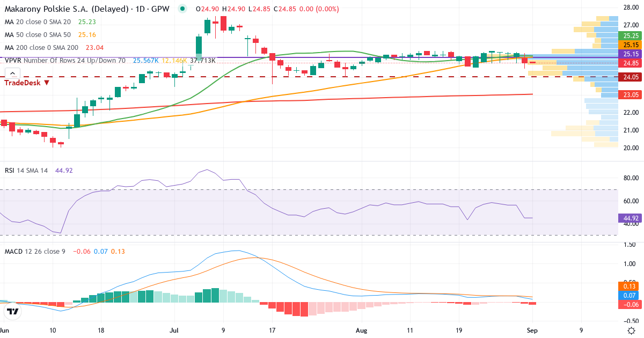Select the MA 20 indicator legend
This screenshot has width=644, height=338.
click(38, 22)
